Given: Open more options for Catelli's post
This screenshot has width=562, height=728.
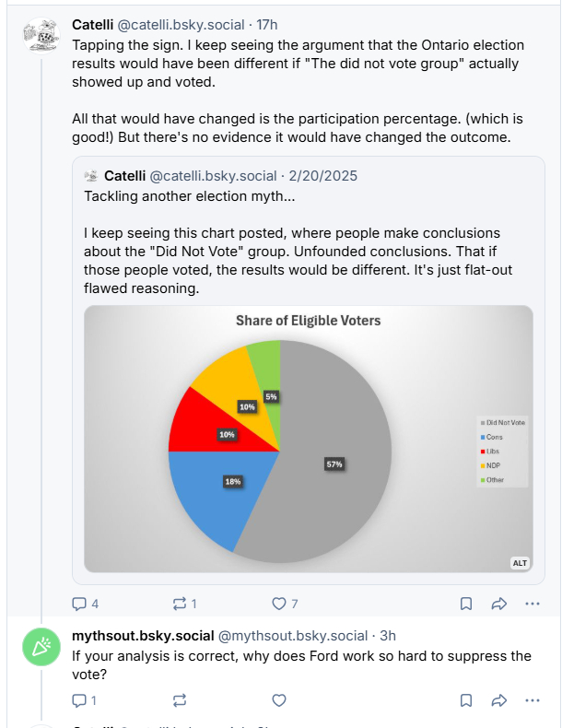Looking at the screenshot, I should [x=533, y=605].
